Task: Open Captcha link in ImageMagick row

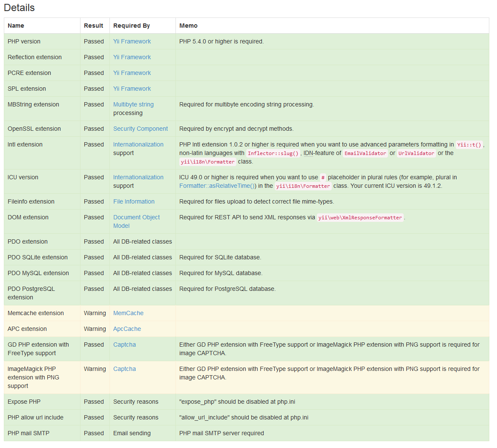Action: click(x=124, y=369)
